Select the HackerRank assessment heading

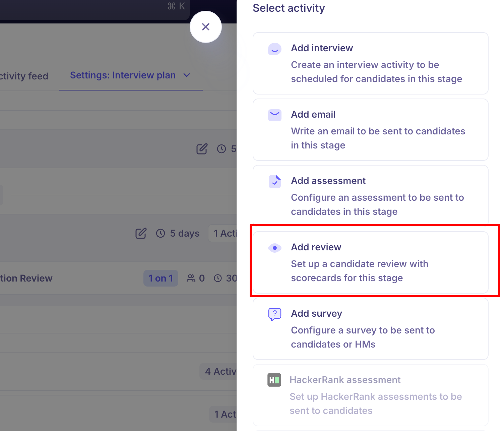point(345,380)
